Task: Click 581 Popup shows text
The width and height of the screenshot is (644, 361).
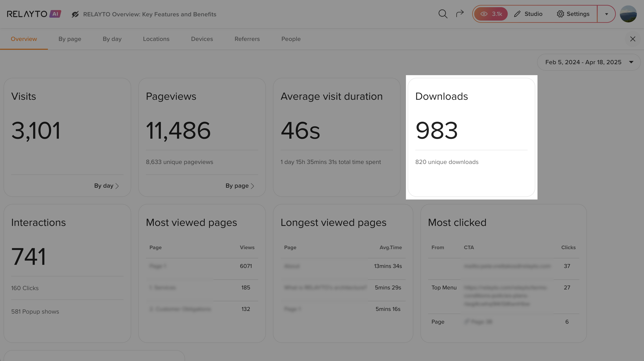Action: click(35, 312)
